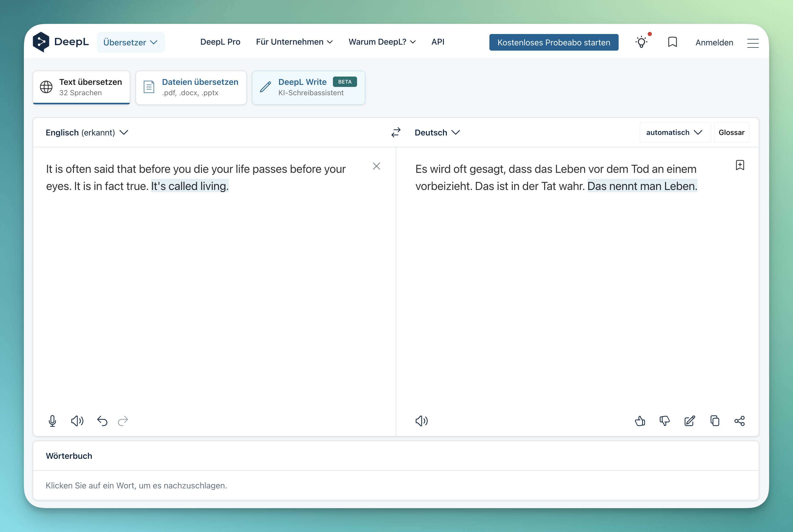Clear source text with the X
This screenshot has height=532, width=793.
point(376,166)
